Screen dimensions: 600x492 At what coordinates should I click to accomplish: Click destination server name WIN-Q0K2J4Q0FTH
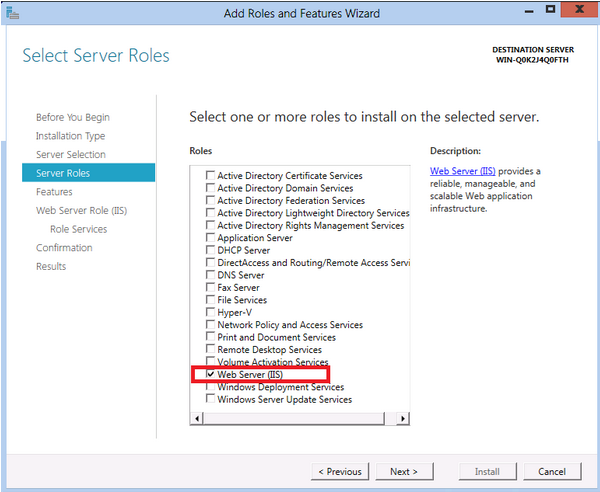[532, 60]
